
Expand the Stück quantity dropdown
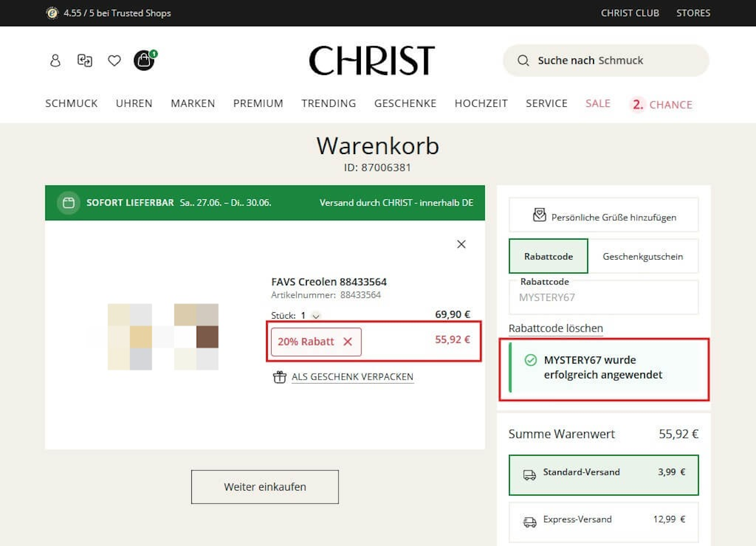click(x=316, y=316)
